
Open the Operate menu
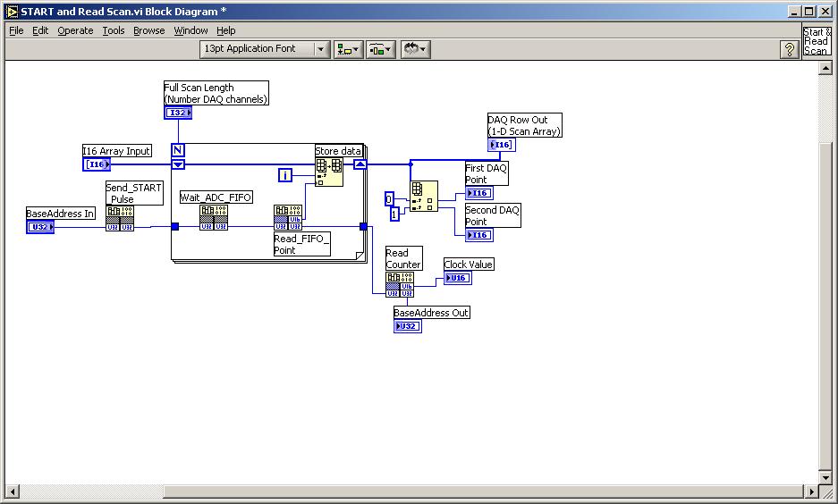[75, 30]
